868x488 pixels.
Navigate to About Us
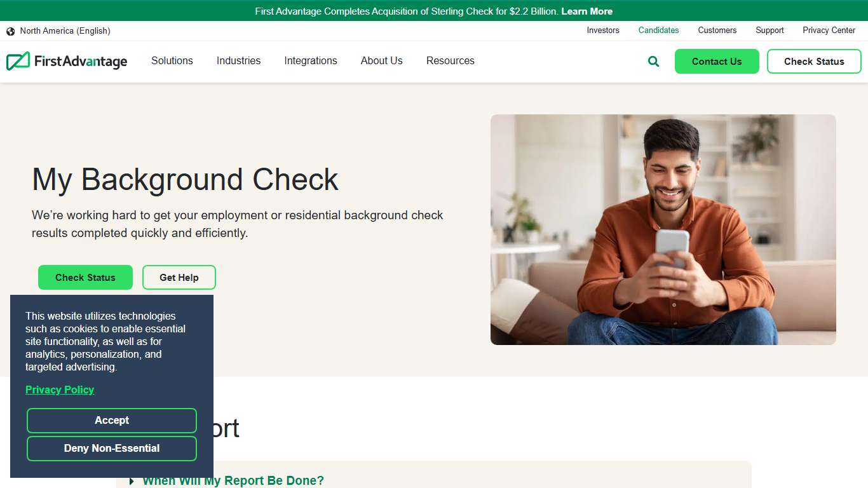coord(381,61)
